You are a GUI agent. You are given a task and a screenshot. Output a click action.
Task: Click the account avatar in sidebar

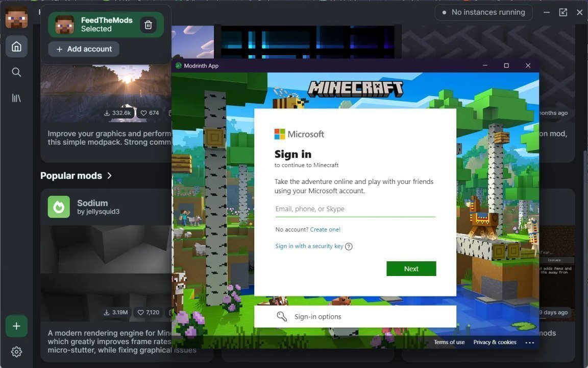(x=16, y=17)
